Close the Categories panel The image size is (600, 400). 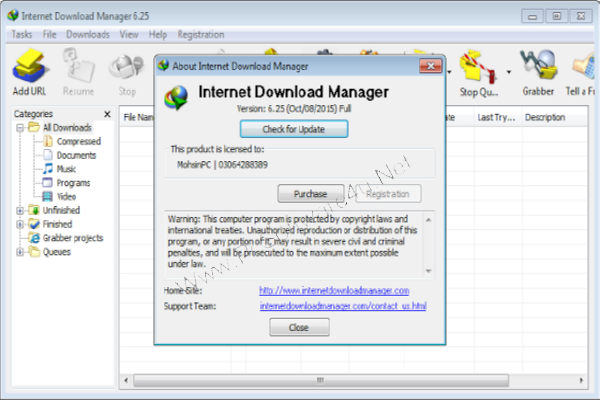(108, 114)
